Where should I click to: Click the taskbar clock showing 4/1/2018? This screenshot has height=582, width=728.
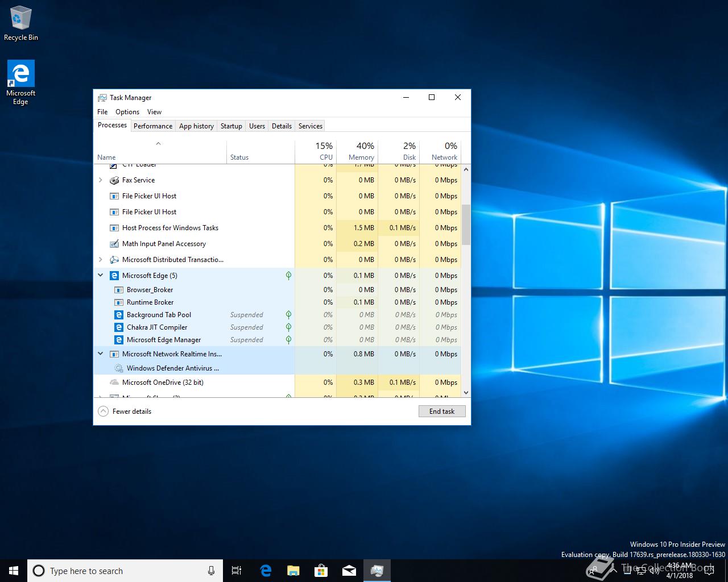point(679,571)
